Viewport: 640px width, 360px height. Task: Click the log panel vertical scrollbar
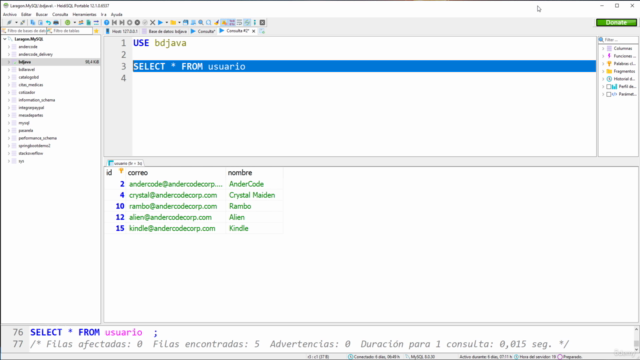pyautogui.click(x=636, y=338)
